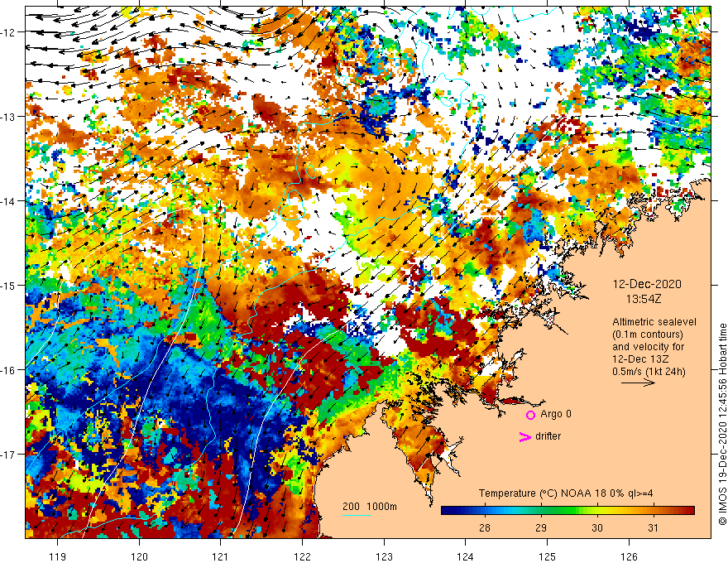Click the Temperature NOAA 18 title text
This screenshot has width=728, height=563.
click(566, 493)
